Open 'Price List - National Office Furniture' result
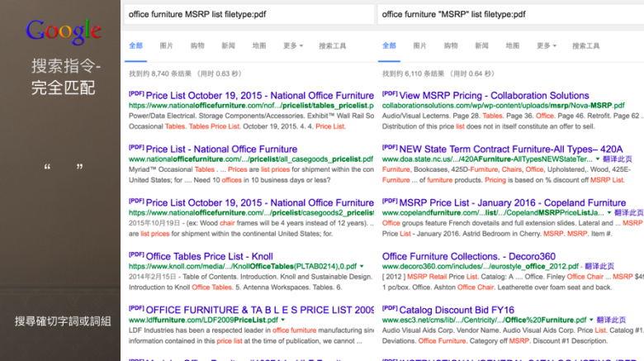Screen dimensions: 644x361 [x=221, y=149]
